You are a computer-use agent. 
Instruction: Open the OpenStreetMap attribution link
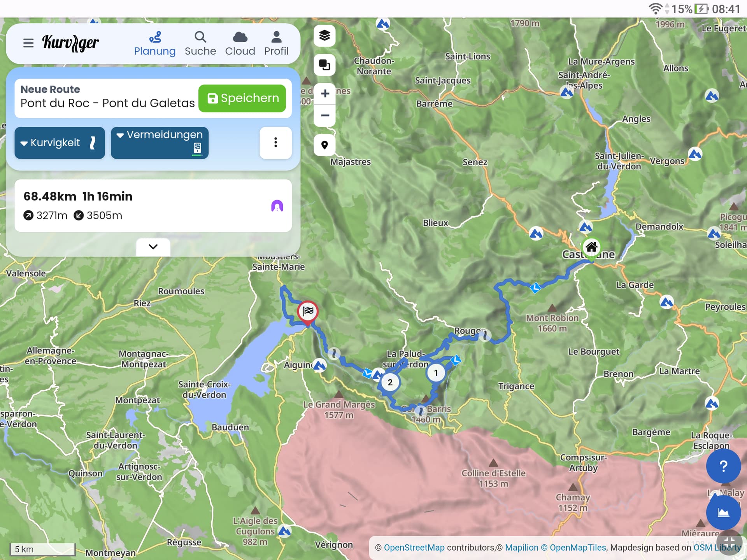pos(414,548)
